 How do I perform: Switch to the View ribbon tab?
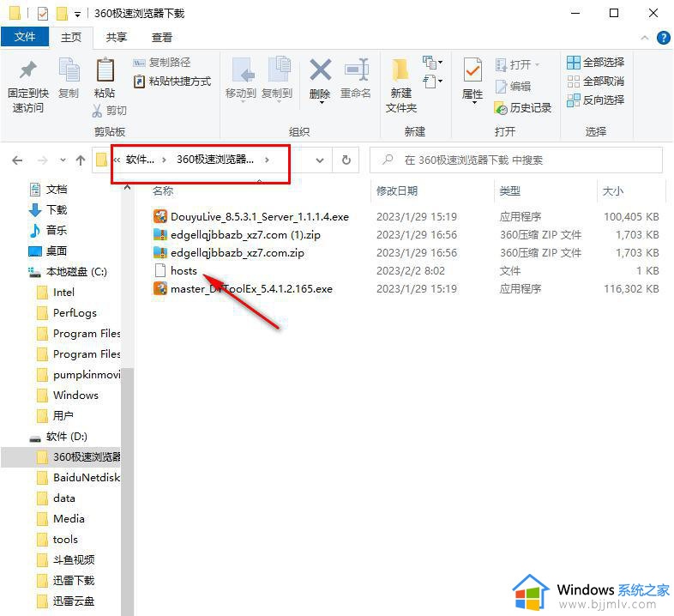[x=162, y=38]
